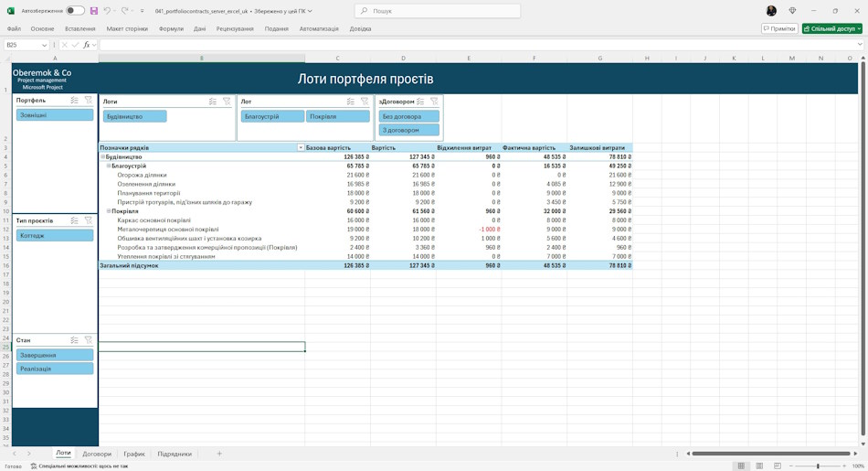The height and width of the screenshot is (471, 868).
Task: Open Customize Quick Access Toolbar dropdown
Action: pyautogui.click(x=143, y=11)
